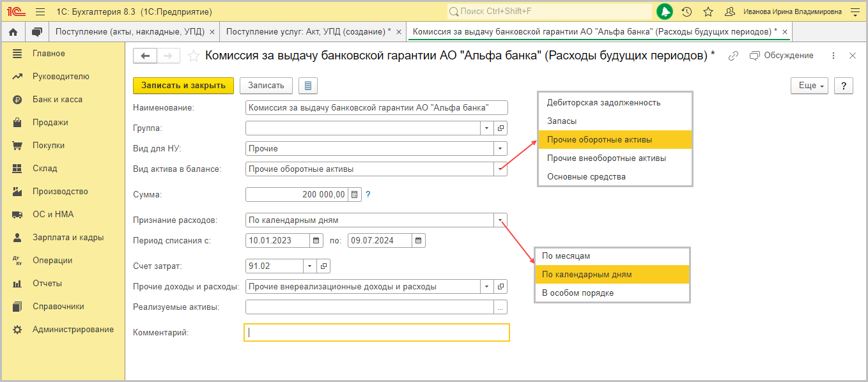
Task: Choose По календарным дням option
Action: pos(612,275)
